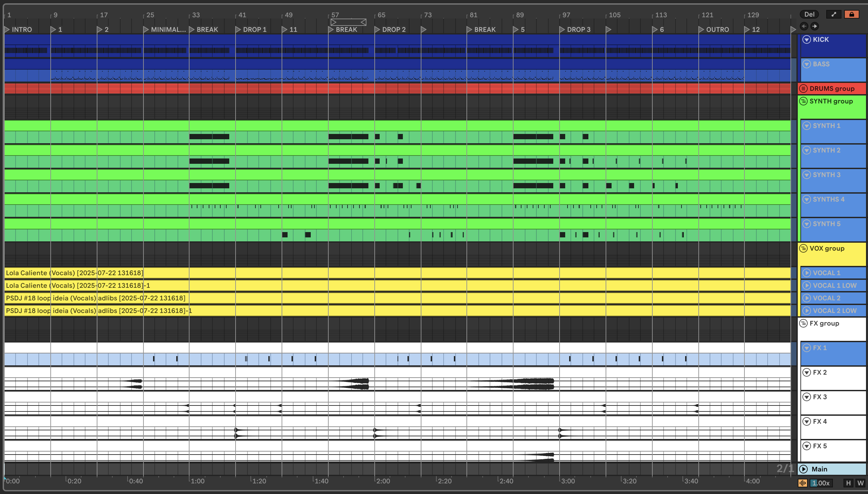Jump to the next locator arrow
The image size is (868, 494).
814,26
